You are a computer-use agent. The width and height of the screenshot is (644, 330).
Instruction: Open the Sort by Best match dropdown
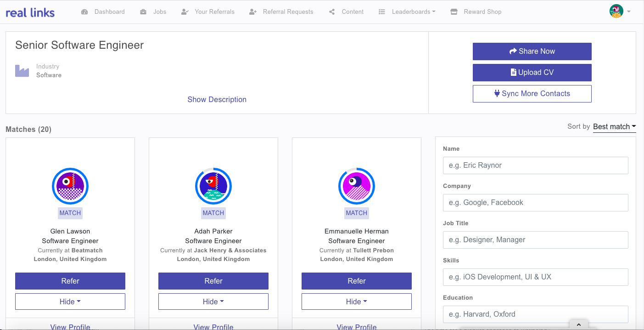pyautogui.click(x=614, y=126)
